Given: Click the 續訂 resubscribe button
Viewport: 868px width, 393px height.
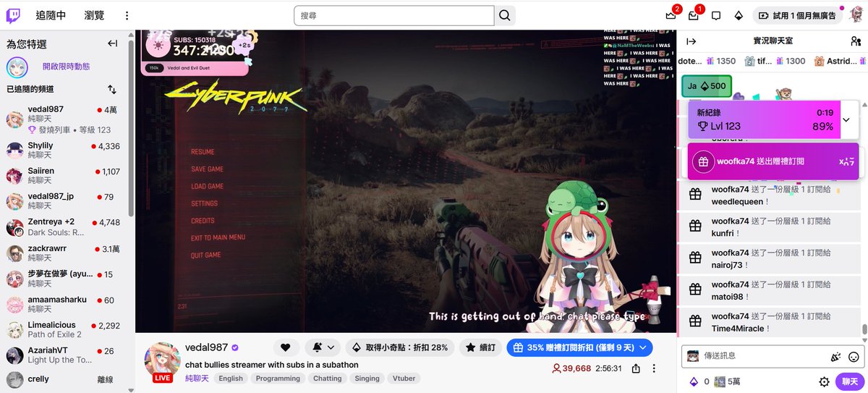Looking at the screenshot, I should tap(481, 347).
